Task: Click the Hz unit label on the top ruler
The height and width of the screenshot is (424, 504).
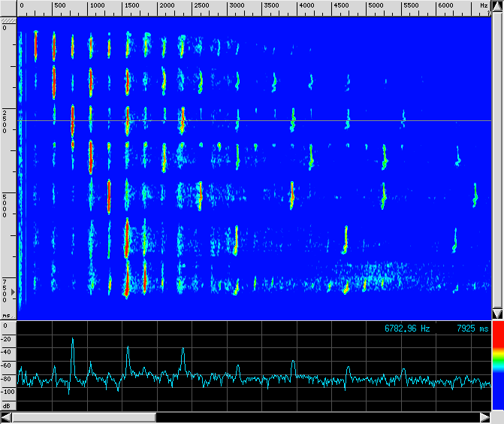Action: click(x=484, y=5)
